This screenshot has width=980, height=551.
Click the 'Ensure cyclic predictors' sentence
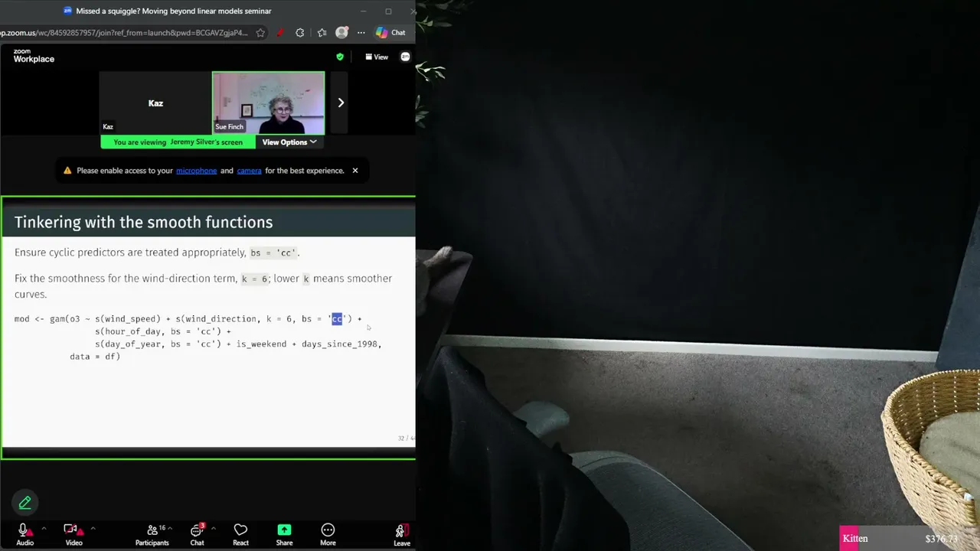(157, 253)
